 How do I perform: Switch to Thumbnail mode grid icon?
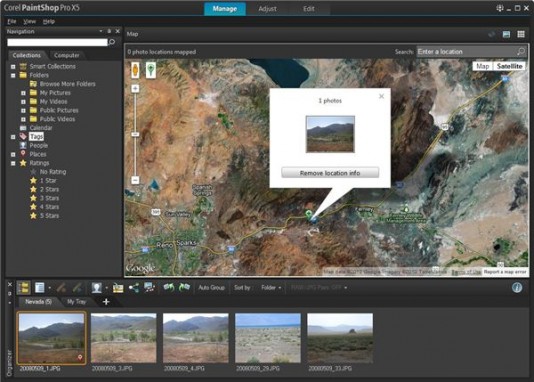(521, 34)
